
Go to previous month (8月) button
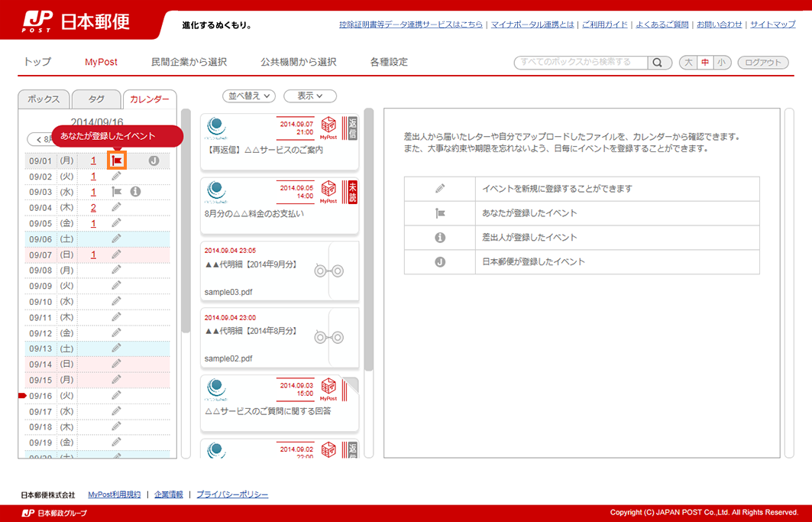40,139
